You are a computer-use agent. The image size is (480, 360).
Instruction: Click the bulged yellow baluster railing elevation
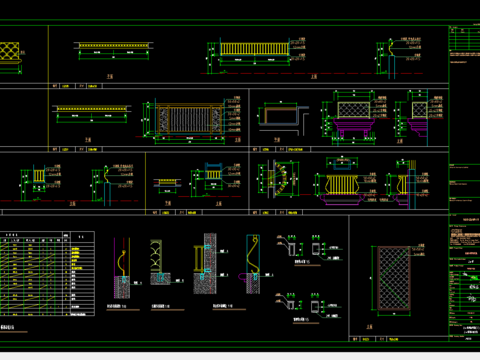(x=342, y=185)
